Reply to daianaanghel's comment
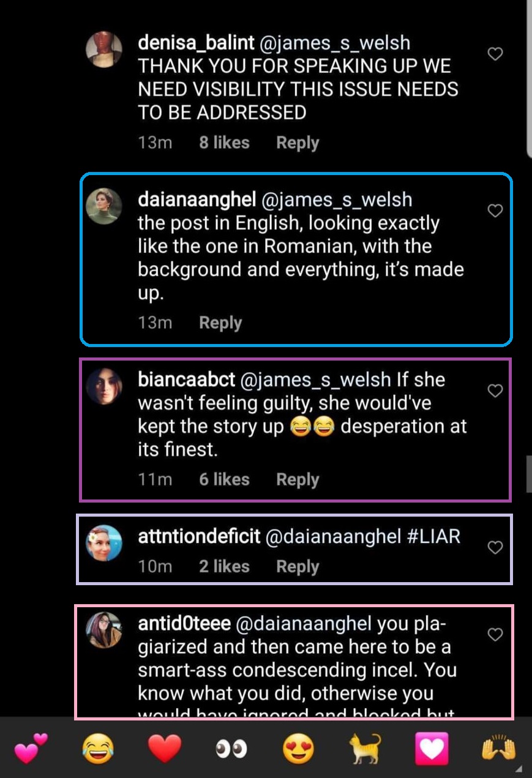The image size is (532, 778). coord(220,323)
